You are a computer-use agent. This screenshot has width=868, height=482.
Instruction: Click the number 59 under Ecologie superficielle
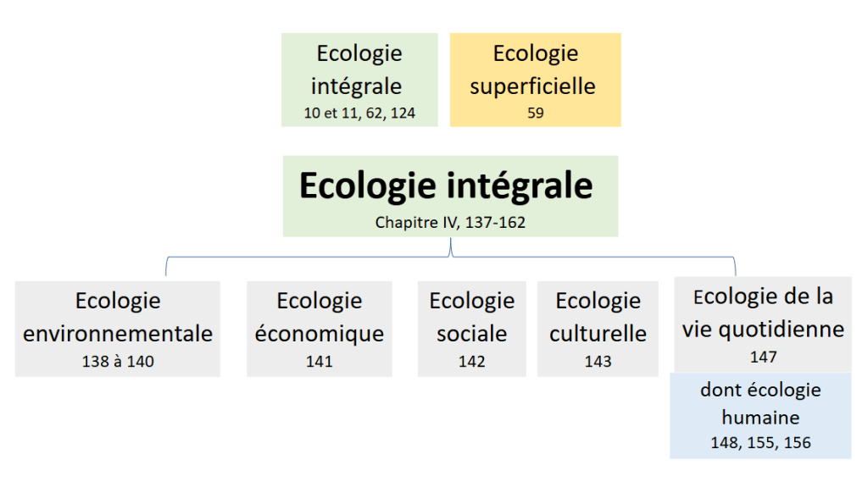point(535,113)
